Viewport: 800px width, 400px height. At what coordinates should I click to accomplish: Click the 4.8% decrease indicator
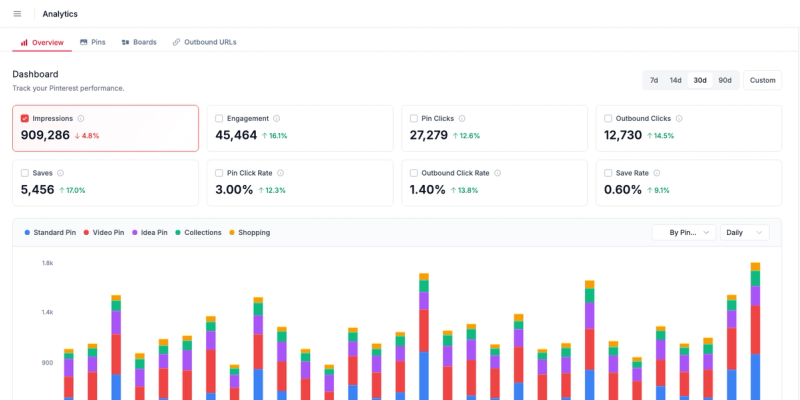tap(87, 136)
